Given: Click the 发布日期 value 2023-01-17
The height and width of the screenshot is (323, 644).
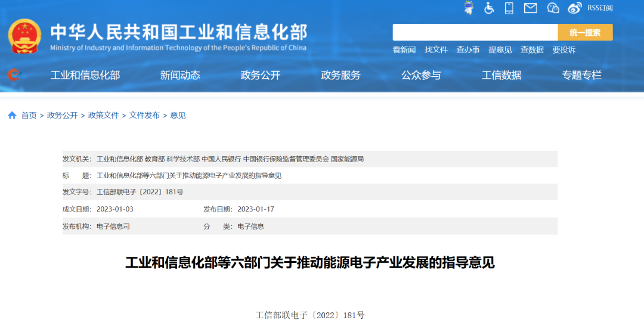Looking at the screenshot, I should point(256,209).
